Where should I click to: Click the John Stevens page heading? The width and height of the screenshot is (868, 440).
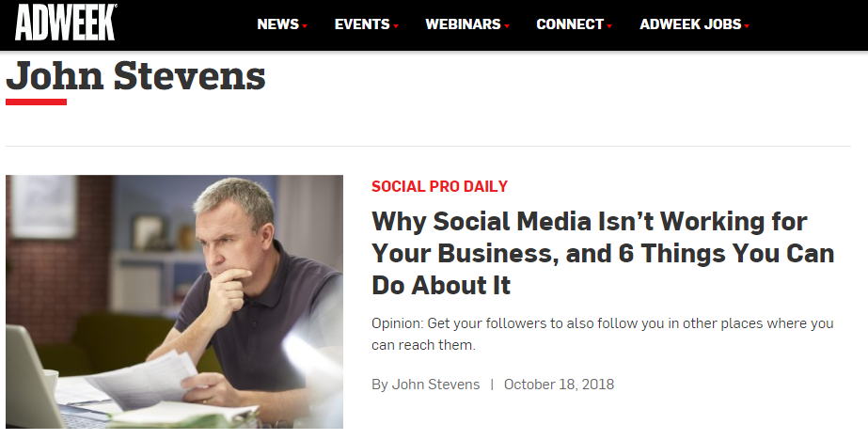135,76
